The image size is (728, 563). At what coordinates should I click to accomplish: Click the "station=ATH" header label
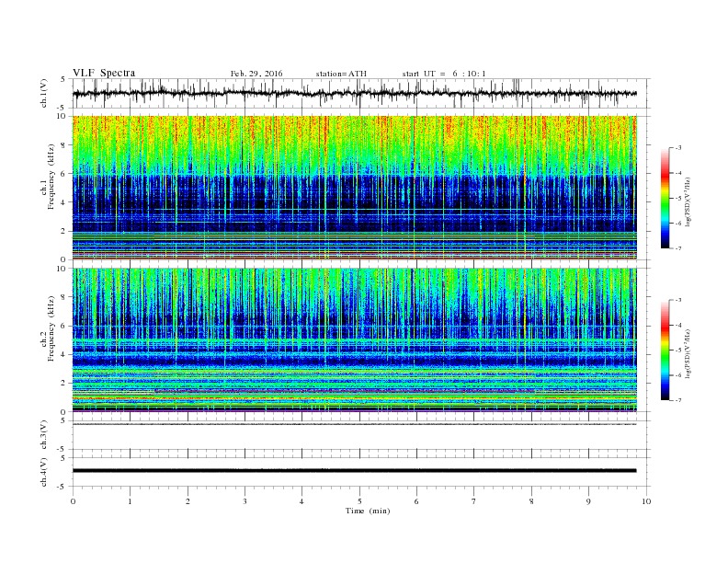click(x=341, y=74)
